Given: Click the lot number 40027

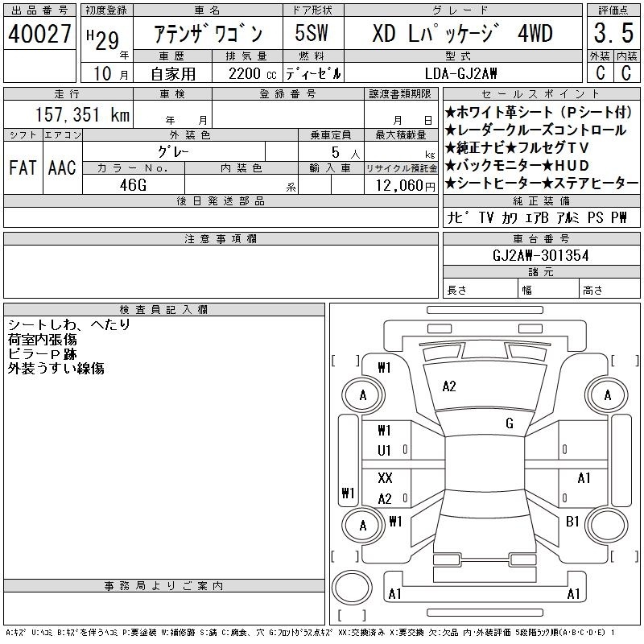Looking at the screenshot, I should point(40,33).
